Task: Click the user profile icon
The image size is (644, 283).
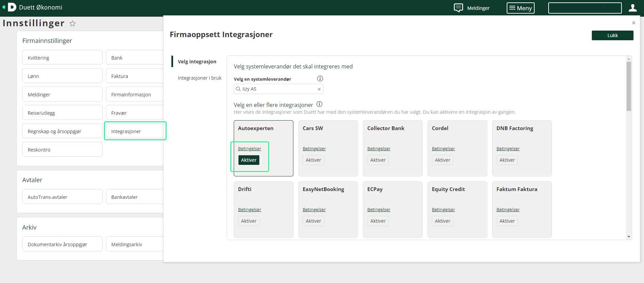Action: [632, 8]
